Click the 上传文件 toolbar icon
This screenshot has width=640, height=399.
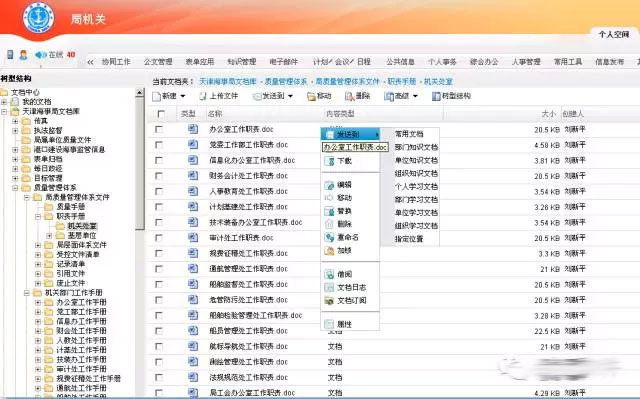click(203, 96)
